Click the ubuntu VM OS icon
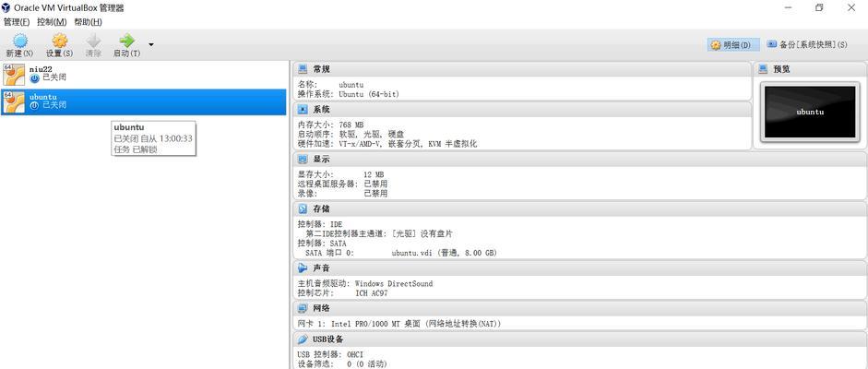Viewport: 868px width, 369px height. (x=14, y=101)
